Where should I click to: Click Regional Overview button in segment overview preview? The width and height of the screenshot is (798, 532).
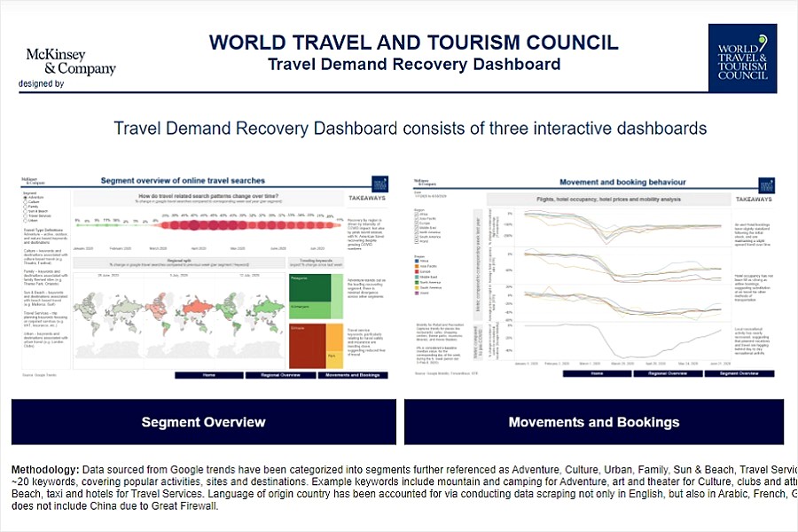click(280, 375)
